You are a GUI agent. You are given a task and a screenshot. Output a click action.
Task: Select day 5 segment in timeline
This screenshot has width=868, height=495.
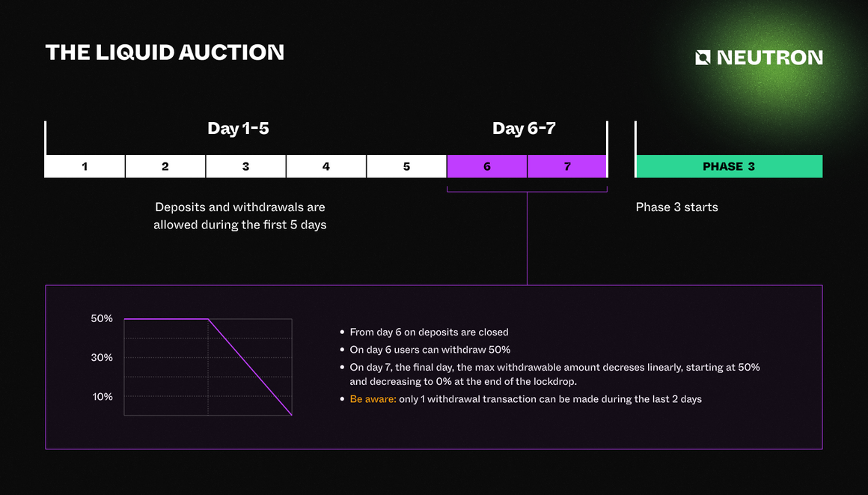[406, 166]
